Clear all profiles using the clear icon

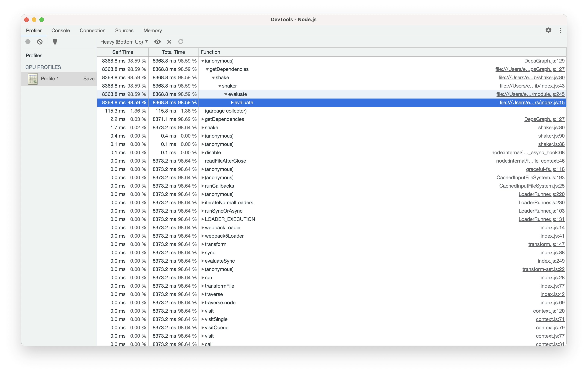40,41
